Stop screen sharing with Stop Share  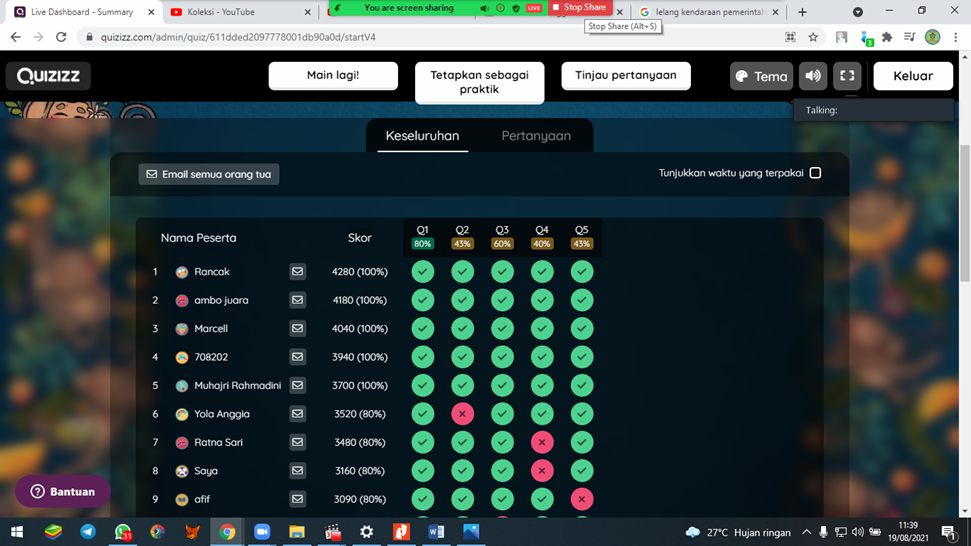pyautogui.click(x=580, y=8)
